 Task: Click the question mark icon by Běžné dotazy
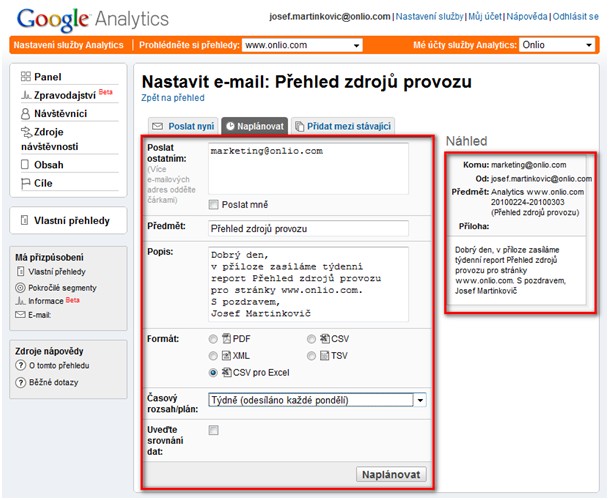point(20,382)
